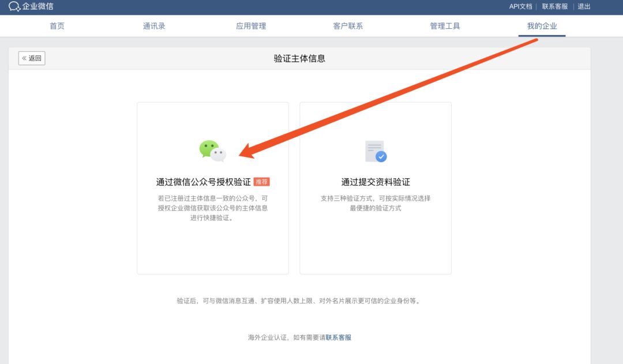
Task: Click the 返回 back button
Action: tap(32, 58)
